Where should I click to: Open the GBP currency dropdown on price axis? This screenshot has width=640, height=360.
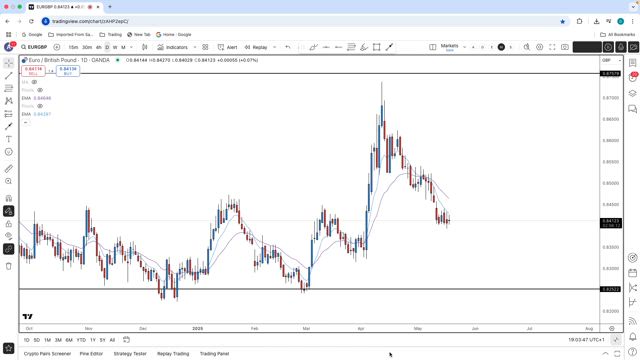point(611,60)
